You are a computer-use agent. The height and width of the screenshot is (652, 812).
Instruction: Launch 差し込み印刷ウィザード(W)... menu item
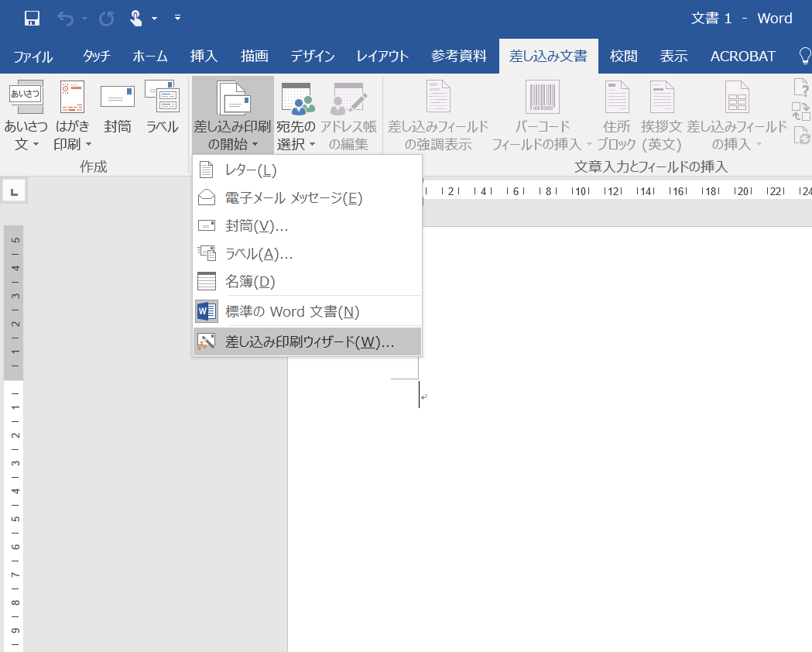point(307,341)
